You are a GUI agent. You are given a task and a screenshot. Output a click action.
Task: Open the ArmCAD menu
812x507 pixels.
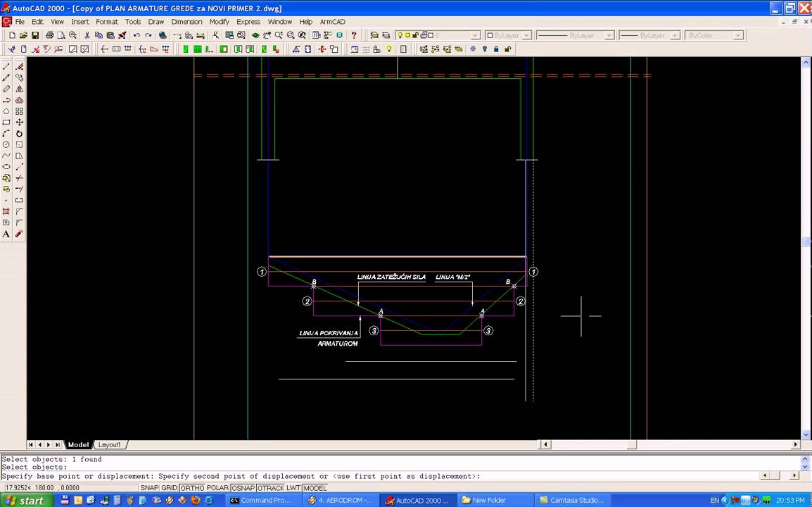pyautogui.click(x=332, y=22)
